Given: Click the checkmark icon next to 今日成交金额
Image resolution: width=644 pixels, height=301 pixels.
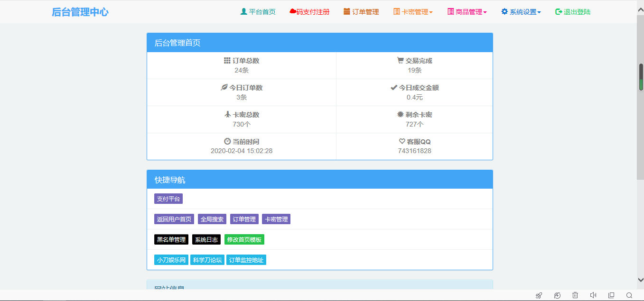Looking at the screenshot, I should tap(393, 87).
